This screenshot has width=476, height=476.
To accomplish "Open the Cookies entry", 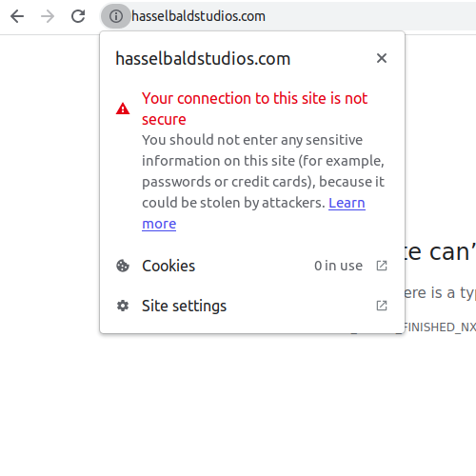I will click(x=252, y=266).
